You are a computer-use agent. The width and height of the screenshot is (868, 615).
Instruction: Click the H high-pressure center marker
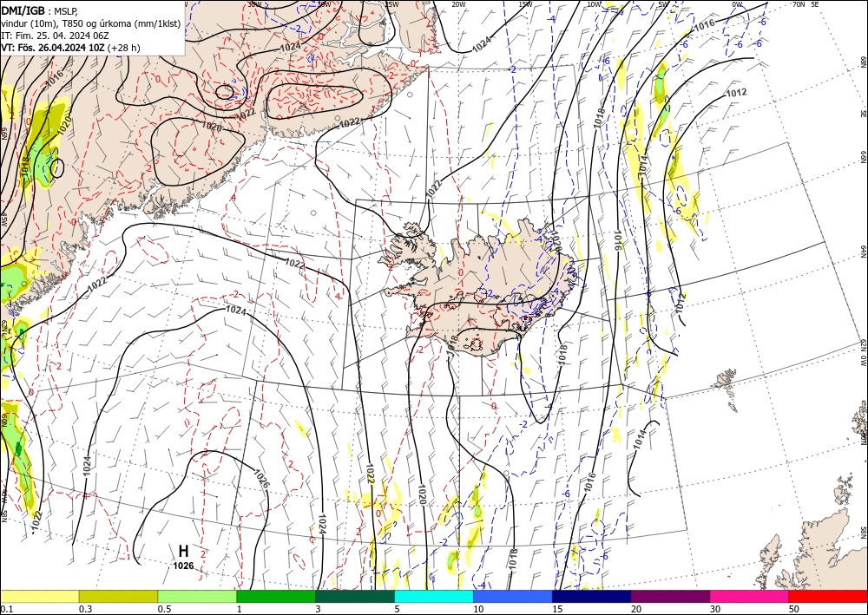(x=183, y=551)
